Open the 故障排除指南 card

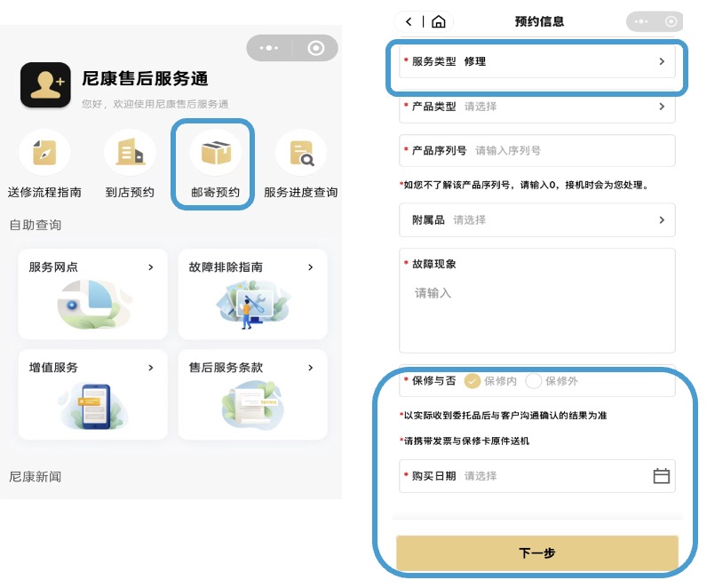click(252, 294)
